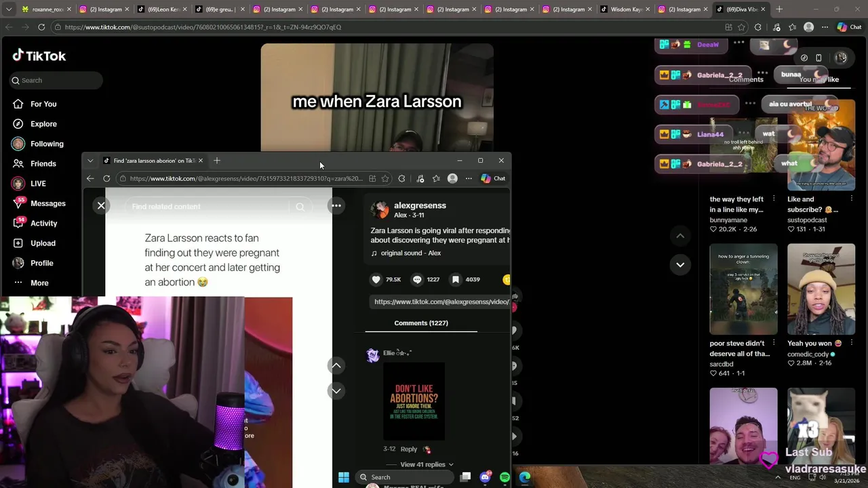
Task: Add new tab in front browser window
Action: pos(217,161)
